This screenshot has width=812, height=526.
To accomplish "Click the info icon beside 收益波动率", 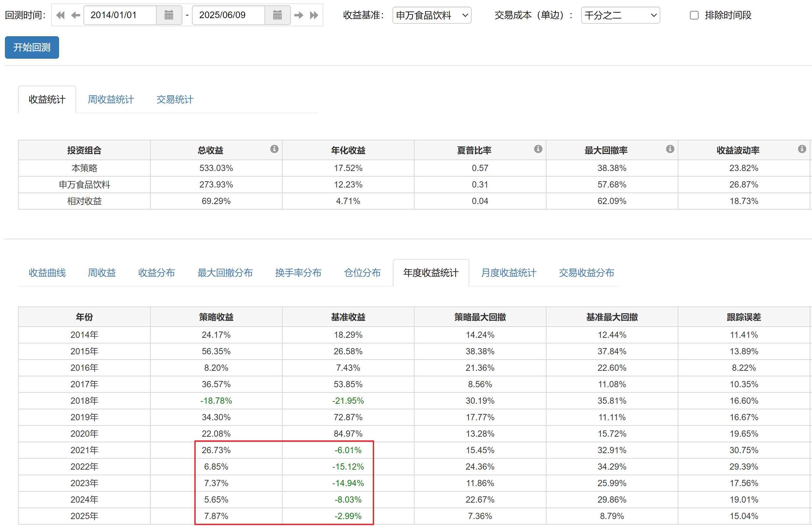I will (802, 149).
